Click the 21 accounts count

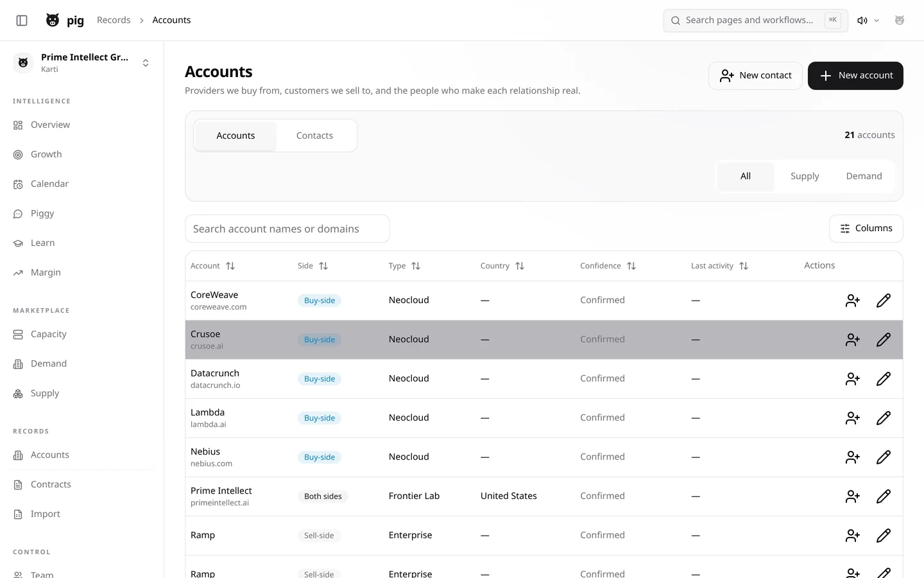pos(869,135)
